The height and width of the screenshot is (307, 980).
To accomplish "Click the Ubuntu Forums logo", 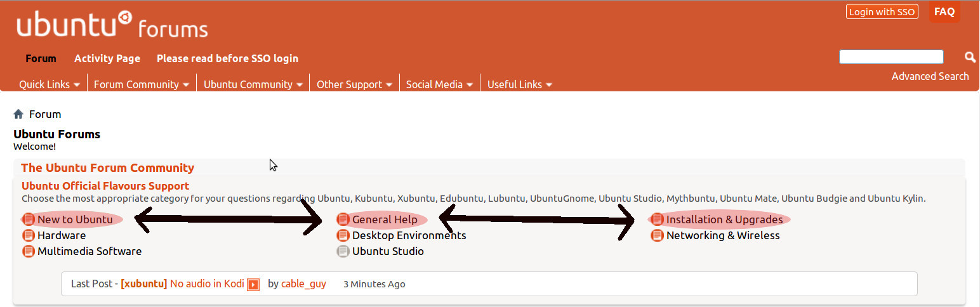I will (x=112, y=25).
